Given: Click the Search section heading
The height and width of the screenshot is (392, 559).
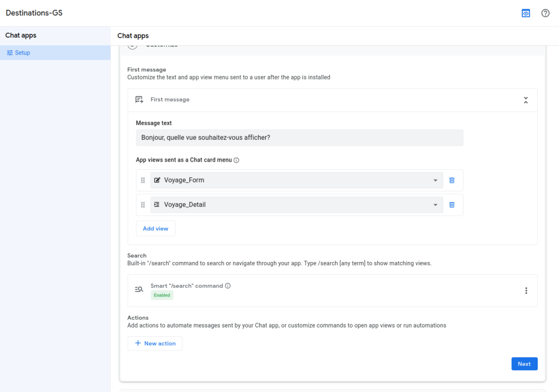Looking at the screenshot, I should pos(137,256).
